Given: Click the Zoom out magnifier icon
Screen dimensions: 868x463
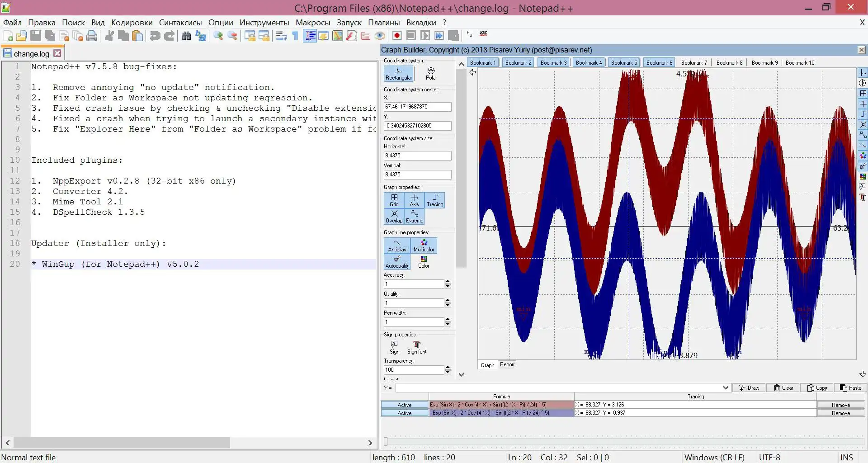Looking at the screenshot, I should click(x=232, y=36).
